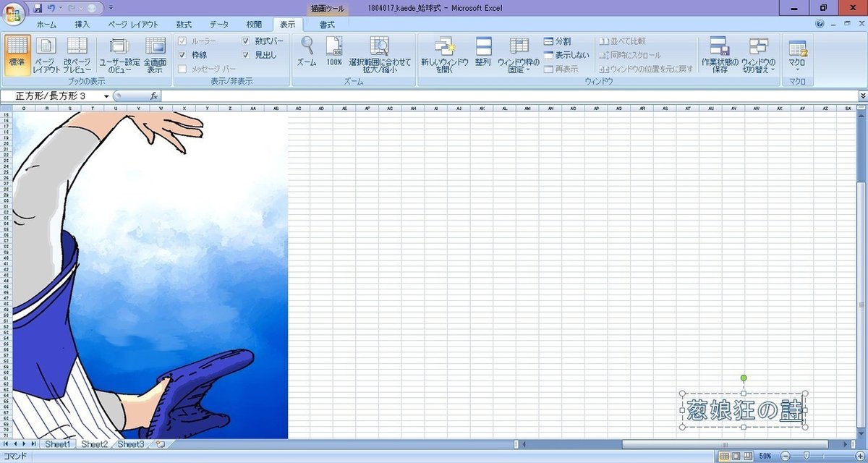The image size is (868, 463).
Task: Click 分割 to split window
Action: (x=558, y=41)
